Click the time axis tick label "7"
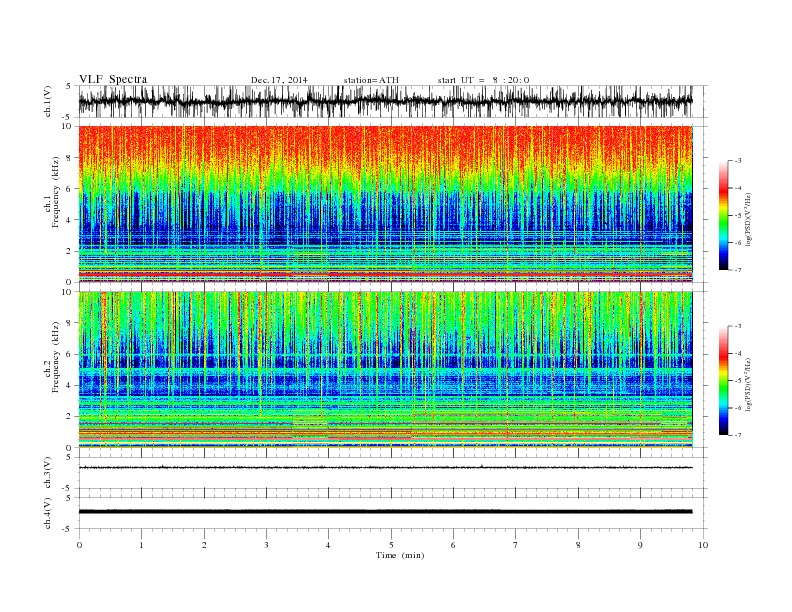Viewport: 792px width, 612px height. [x=515, y=545]
